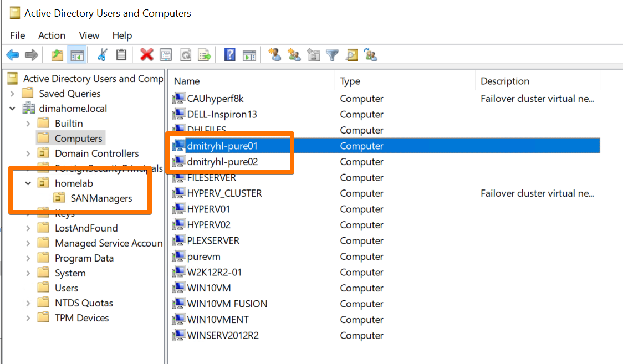
Task: Click the Back arrow toolbar icon
Action: tap(12, 55)
